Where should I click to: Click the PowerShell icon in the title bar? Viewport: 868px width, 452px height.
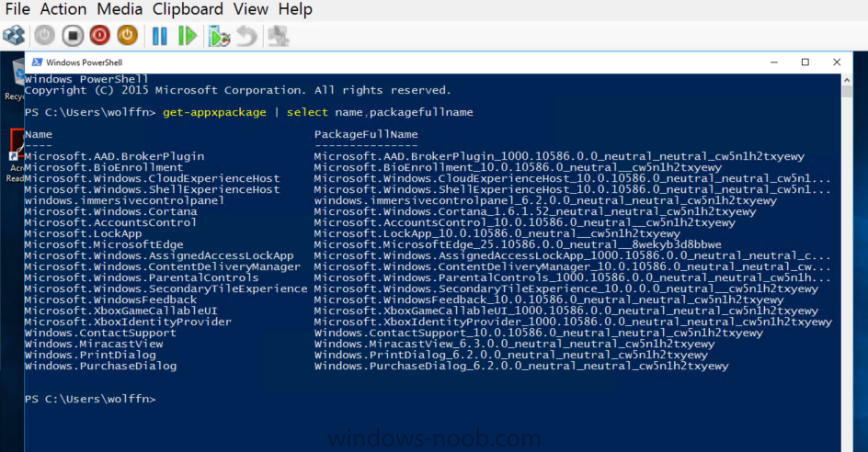pyautogui.click(x=37, y=62)
